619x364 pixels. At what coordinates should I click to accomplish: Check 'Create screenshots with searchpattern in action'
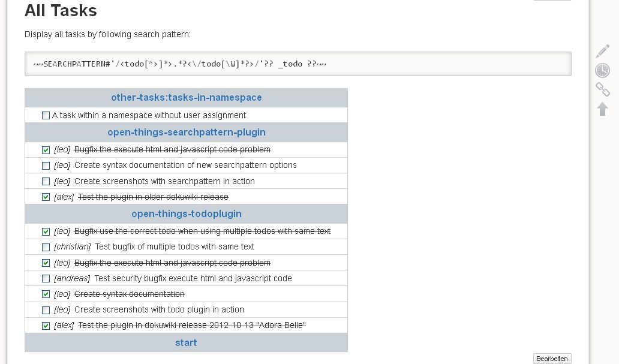pyautogui.click(x=46, y=182)
